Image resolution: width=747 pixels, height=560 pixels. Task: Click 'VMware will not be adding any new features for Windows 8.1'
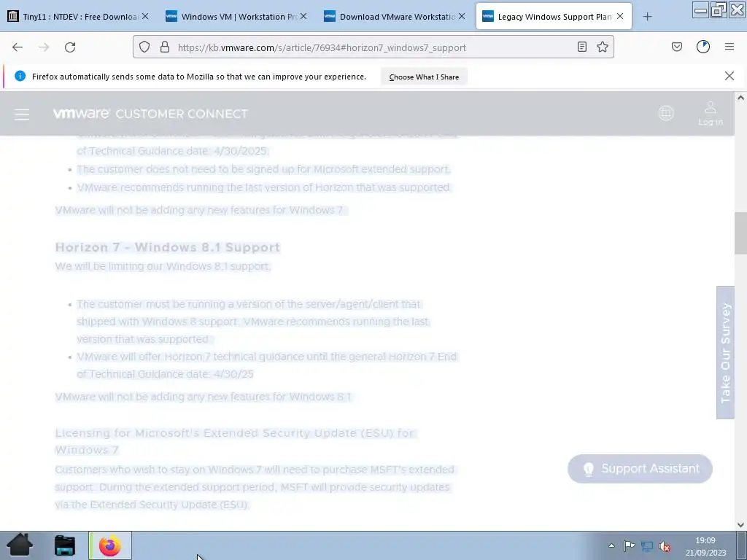203,397
